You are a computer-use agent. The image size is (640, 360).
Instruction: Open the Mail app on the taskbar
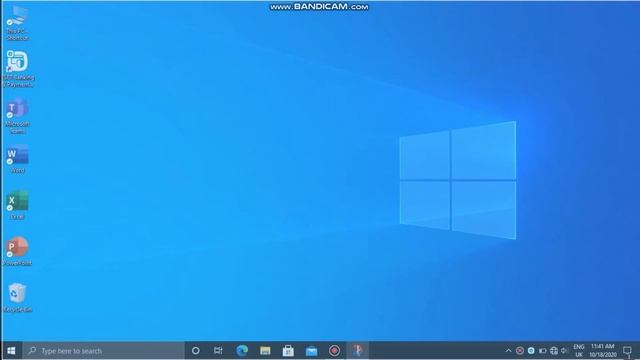pyautogui.click(x=311, y=351)
